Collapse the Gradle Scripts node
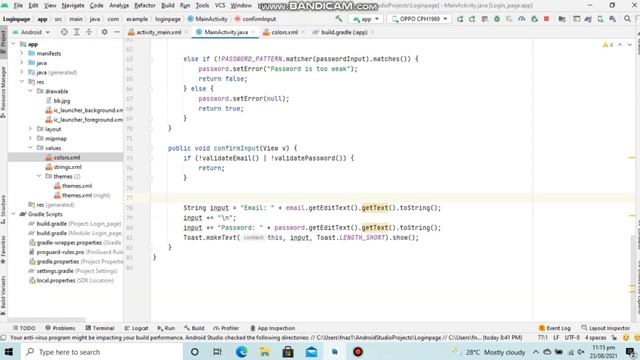Viewport: 640px width, 360px height. pos(13,214)
